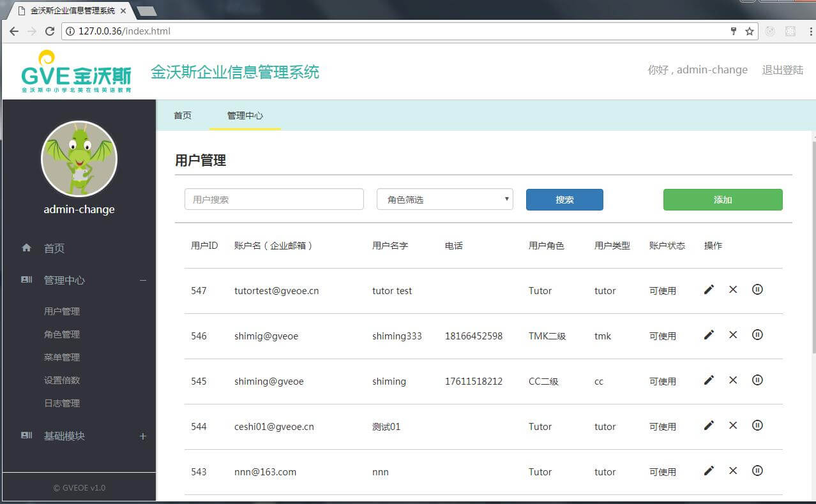
Task: Delete user 546 with the X icon
Action: 733,335
